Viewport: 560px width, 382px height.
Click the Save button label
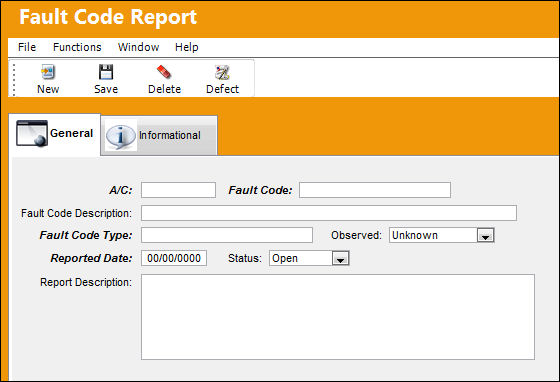[x=106, y=89]
